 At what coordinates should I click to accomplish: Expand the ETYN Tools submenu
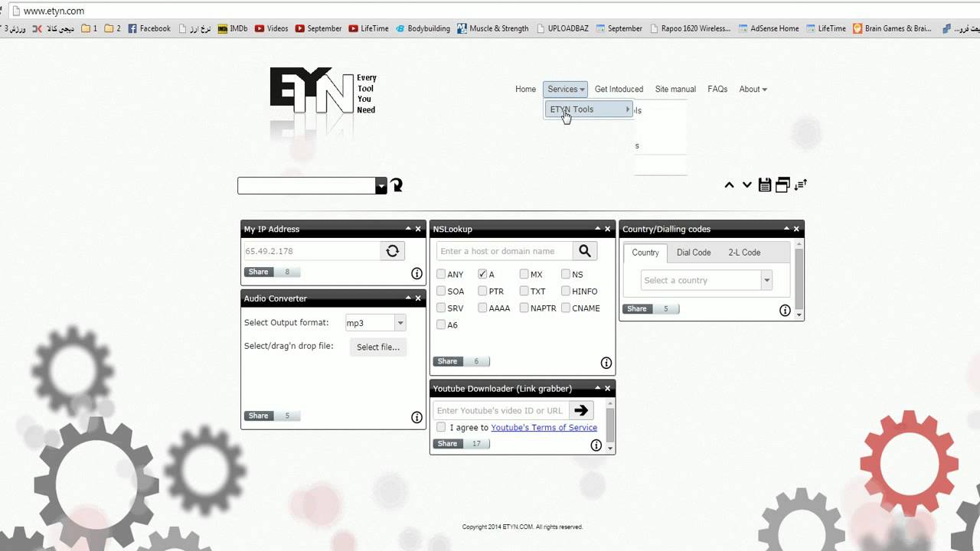tap(589, 109)
